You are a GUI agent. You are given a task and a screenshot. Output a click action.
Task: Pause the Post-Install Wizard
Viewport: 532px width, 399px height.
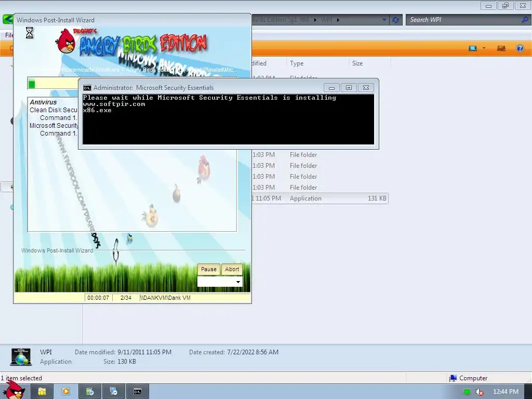[209, 269]
